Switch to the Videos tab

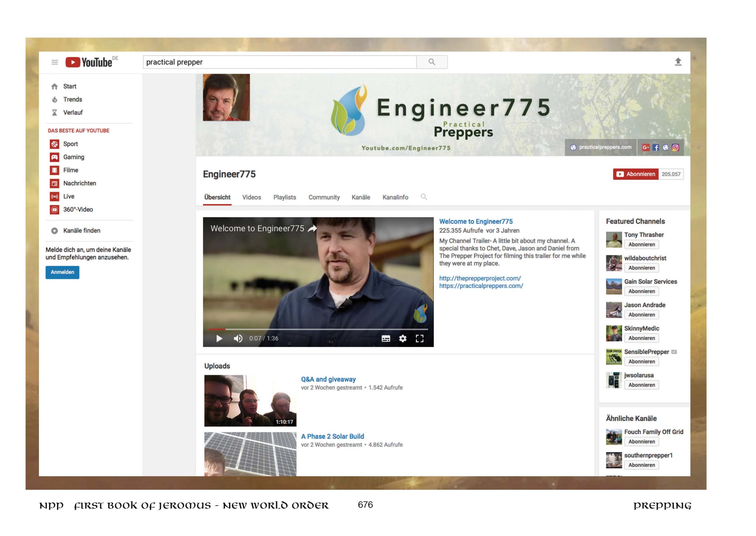click(252, 197)
